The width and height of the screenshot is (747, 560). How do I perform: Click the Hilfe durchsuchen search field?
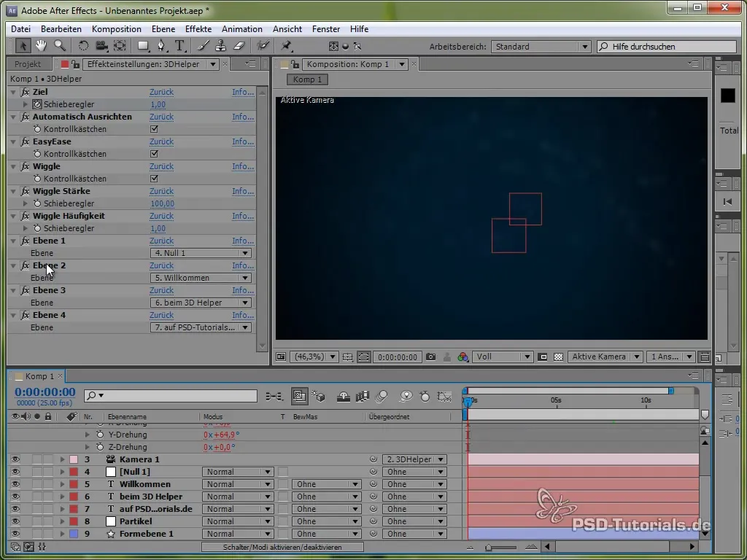pos(667,47)
